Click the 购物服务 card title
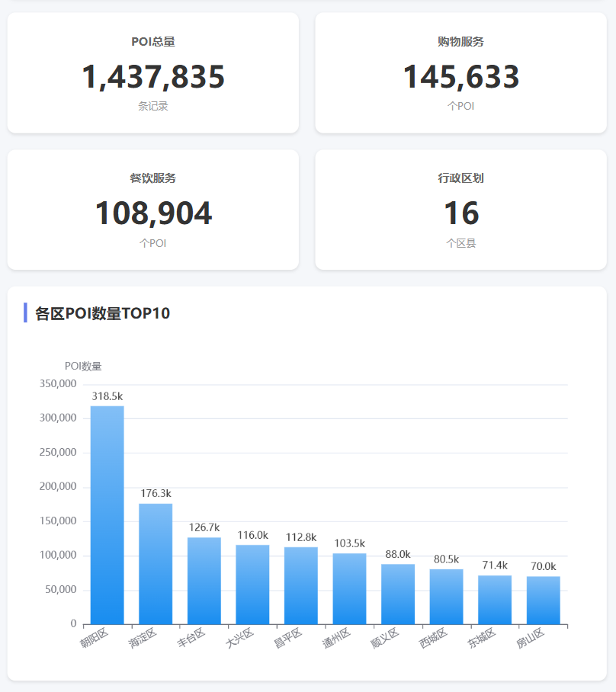The image size is (616, 692). (461, 41)
